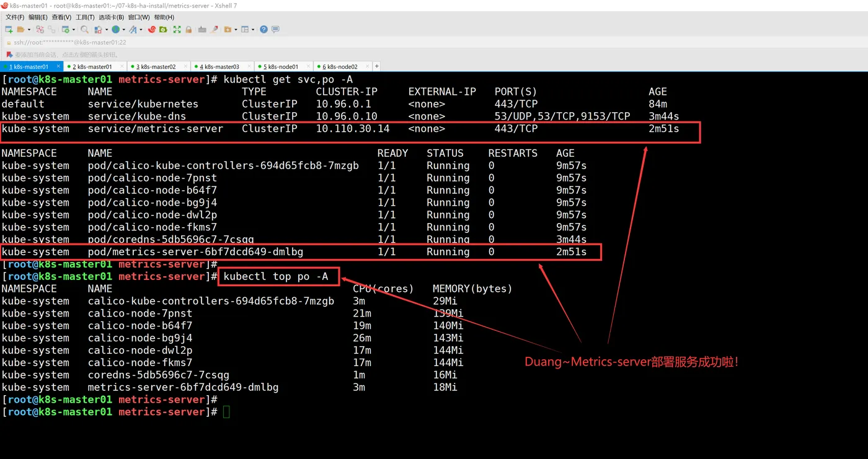
Task: Open Help via the blue question icon
Action: coord(263,30)
